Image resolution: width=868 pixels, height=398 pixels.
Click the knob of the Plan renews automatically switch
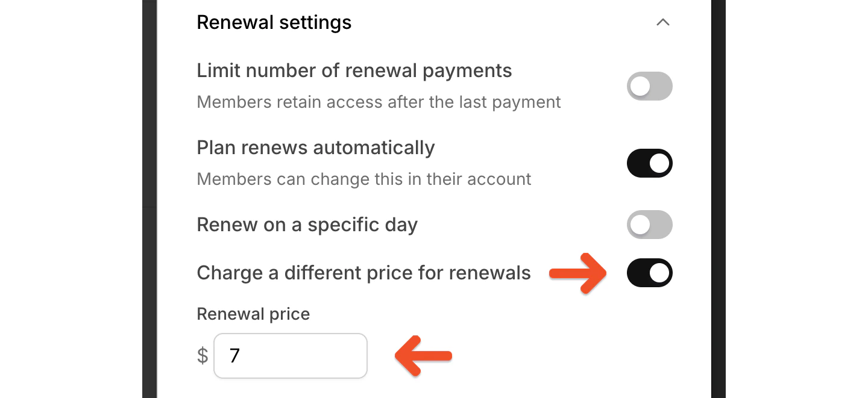[660, 163]
